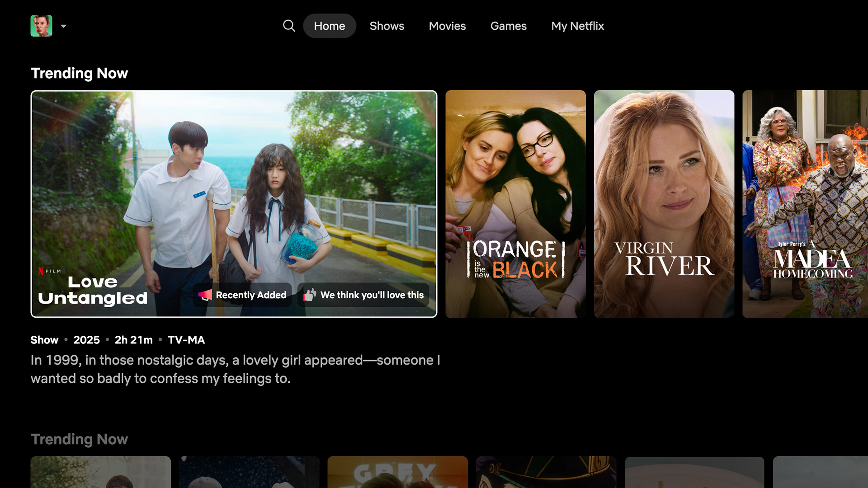Expand the profile switcher dropdown arrow
Viewport: 868px width, 488px height.
pyautogui.click(x=64, y=26)
